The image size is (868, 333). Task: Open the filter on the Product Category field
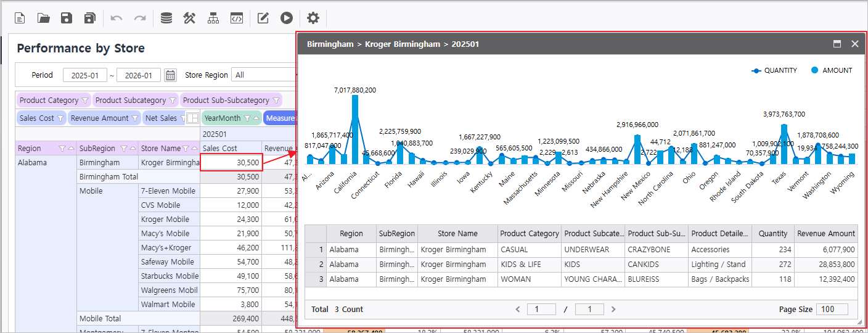point(85,101)
